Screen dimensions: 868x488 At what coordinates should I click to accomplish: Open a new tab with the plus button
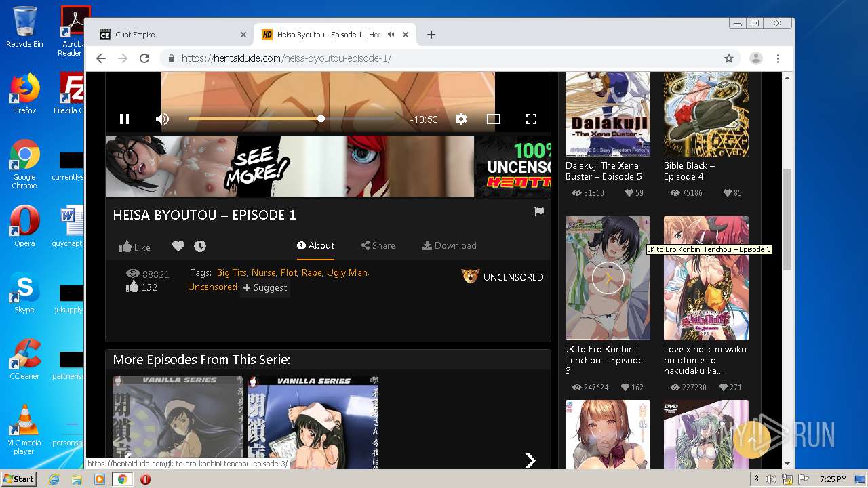[x=431, y=35]
